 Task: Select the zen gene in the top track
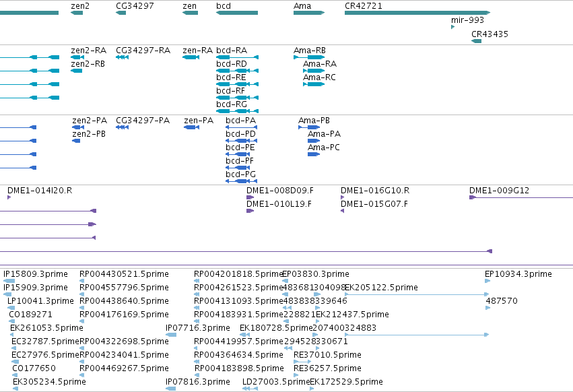190,13
